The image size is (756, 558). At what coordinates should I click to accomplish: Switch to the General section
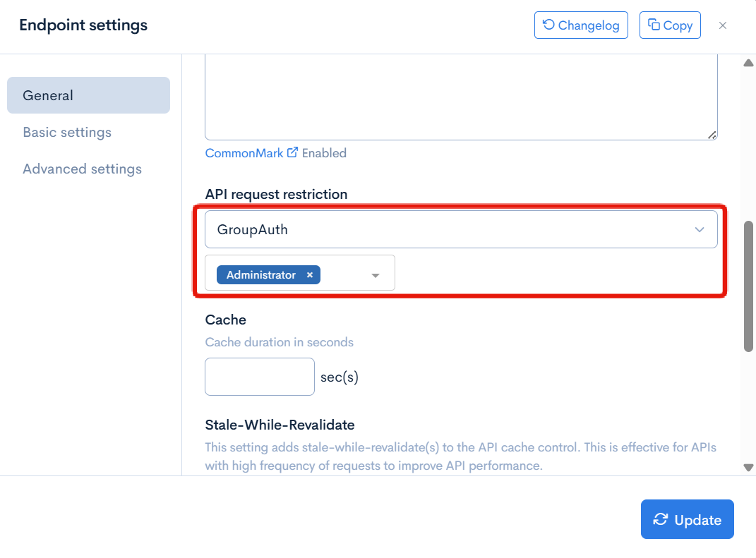pyautogui.click(x=88, y=95)
